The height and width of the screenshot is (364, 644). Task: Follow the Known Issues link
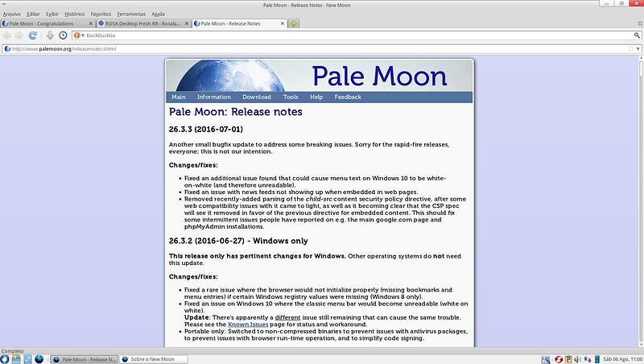coord(248,325)
